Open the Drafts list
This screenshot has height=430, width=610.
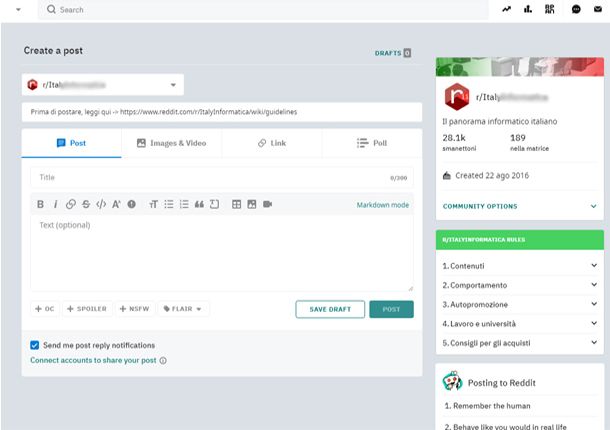click(393, 53)
